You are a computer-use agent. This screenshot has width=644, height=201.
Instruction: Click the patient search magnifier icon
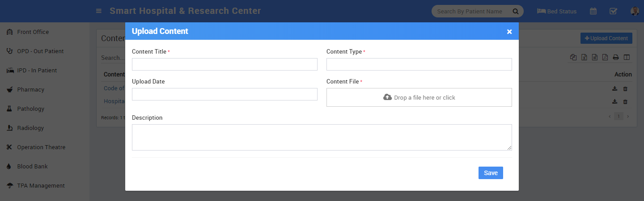click(515, 11)
